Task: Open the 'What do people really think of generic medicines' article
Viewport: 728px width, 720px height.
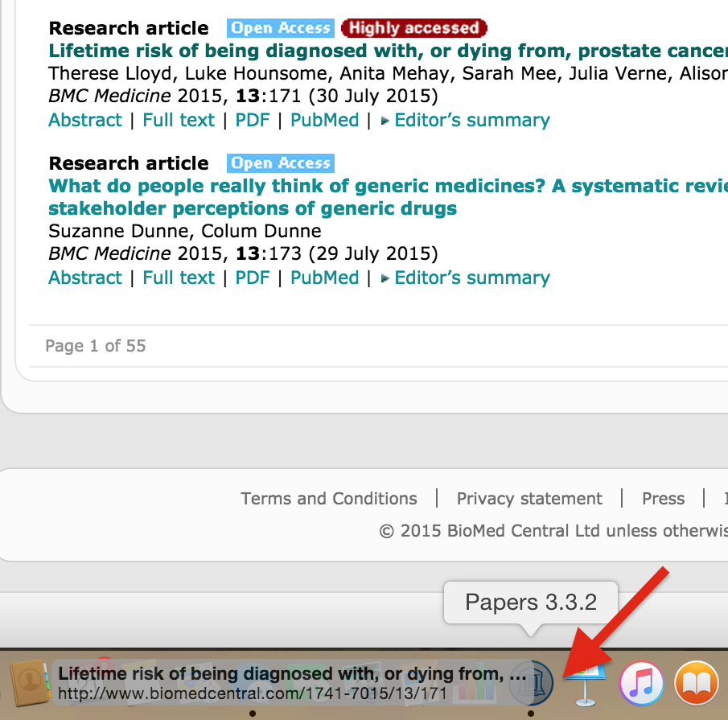Action: [x=389, y=197]
